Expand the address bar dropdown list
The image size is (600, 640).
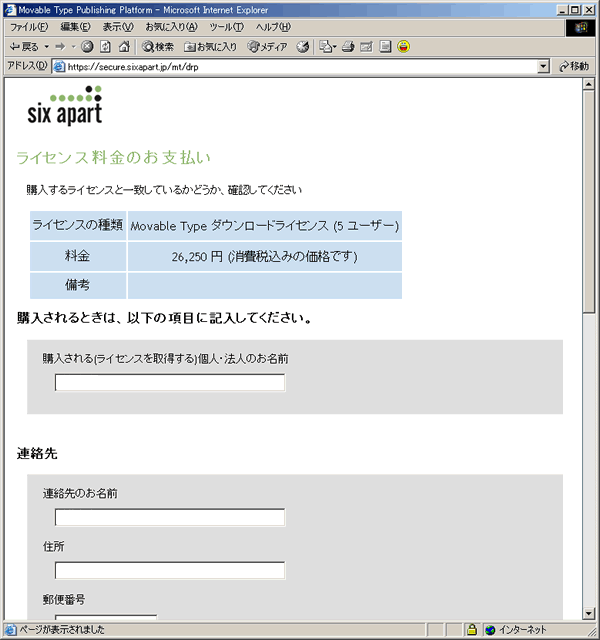click(543, 67)
